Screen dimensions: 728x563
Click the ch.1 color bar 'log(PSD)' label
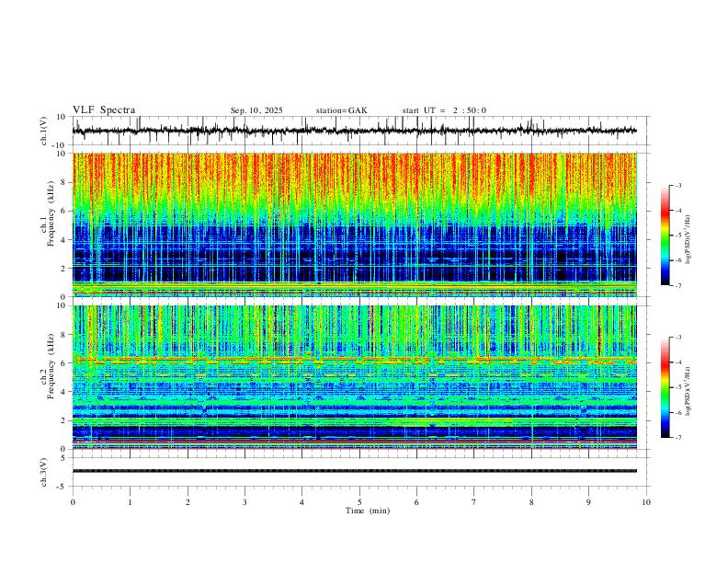[688, 239]
